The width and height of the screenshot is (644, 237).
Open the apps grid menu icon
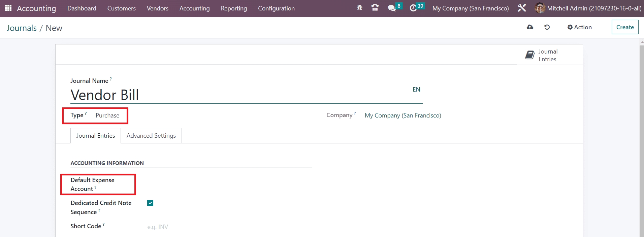8,8
